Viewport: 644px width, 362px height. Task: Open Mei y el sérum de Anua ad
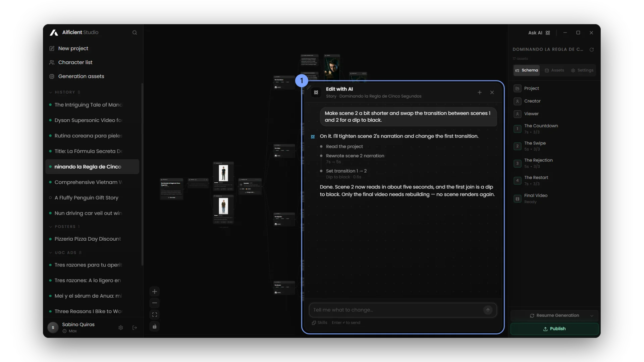[x=92, y=296]
